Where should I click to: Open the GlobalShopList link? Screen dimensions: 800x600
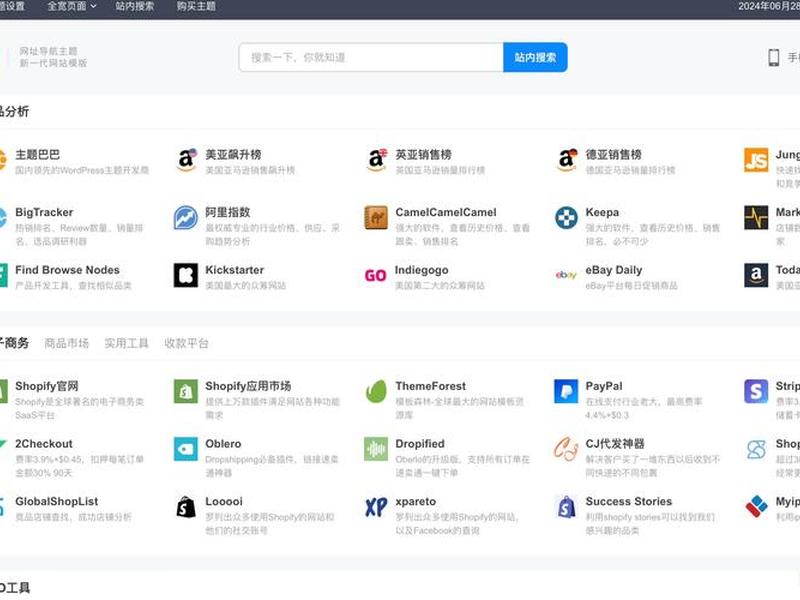click(57, 502)
